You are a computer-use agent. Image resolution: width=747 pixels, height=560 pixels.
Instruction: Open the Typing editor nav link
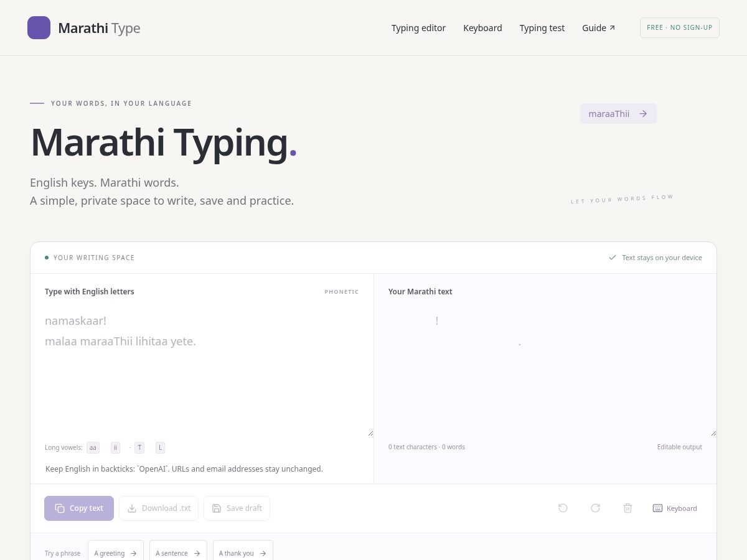[x=418, y=28]
